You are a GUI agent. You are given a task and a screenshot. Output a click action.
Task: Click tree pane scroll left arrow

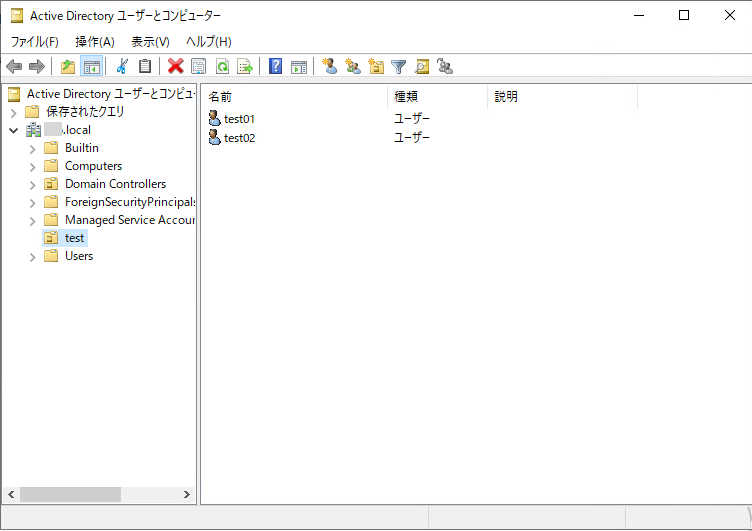(x=11, y=494)
